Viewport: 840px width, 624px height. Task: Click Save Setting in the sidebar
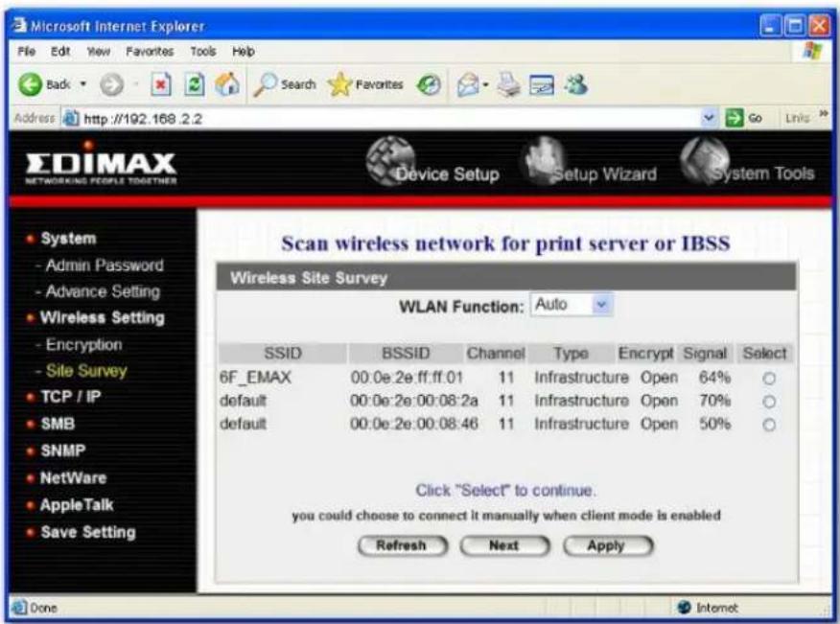(88, 532)
